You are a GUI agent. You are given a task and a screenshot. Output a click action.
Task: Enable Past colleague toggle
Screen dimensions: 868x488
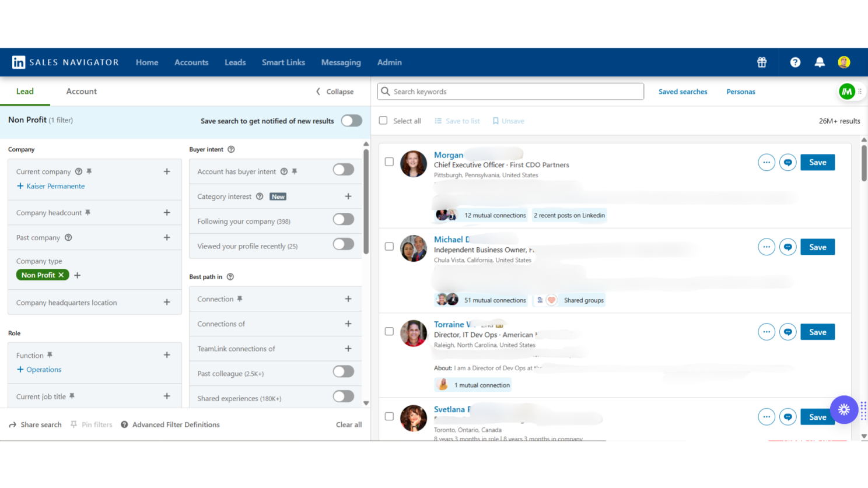coord(344,371)
